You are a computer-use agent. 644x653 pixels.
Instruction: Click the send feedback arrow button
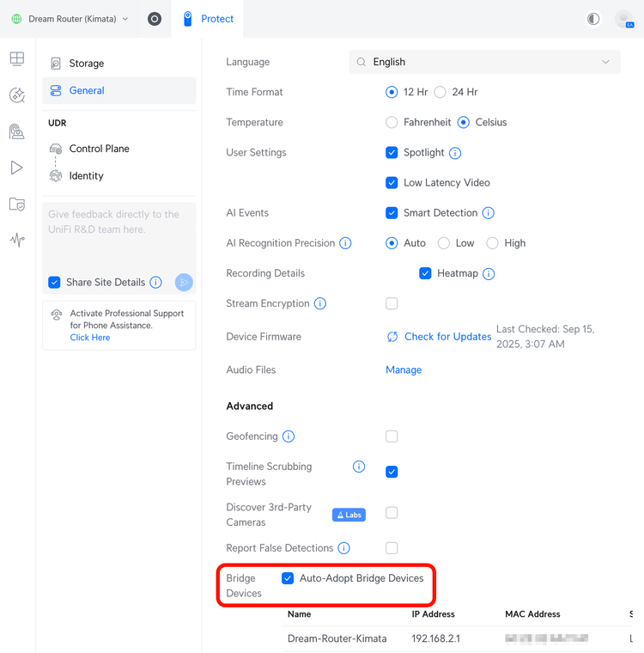click(x=184, y=283)
